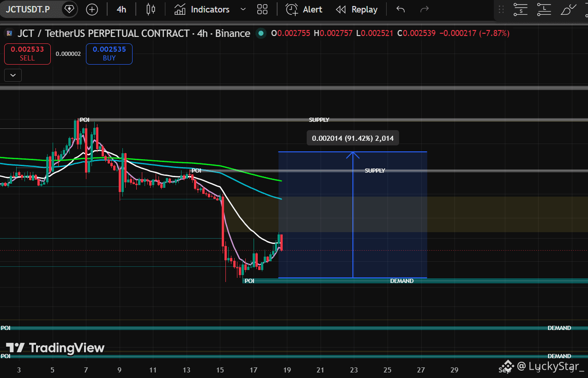
Task: Click the JCT coin logo in legend
Action: click(9, 33)
